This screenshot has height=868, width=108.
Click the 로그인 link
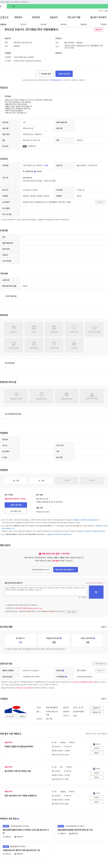[101, 11]
